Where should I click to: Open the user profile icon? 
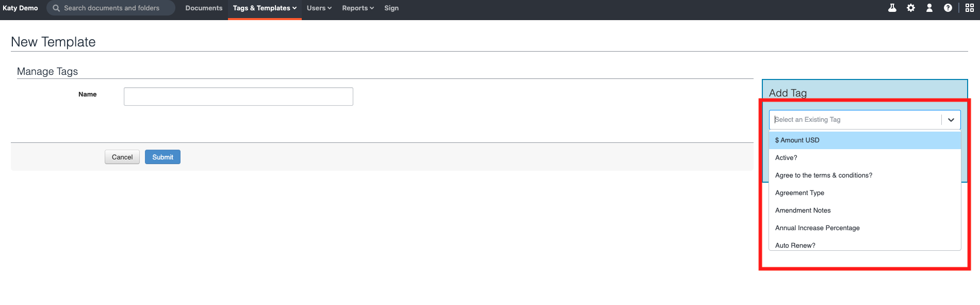pos(929,8)
